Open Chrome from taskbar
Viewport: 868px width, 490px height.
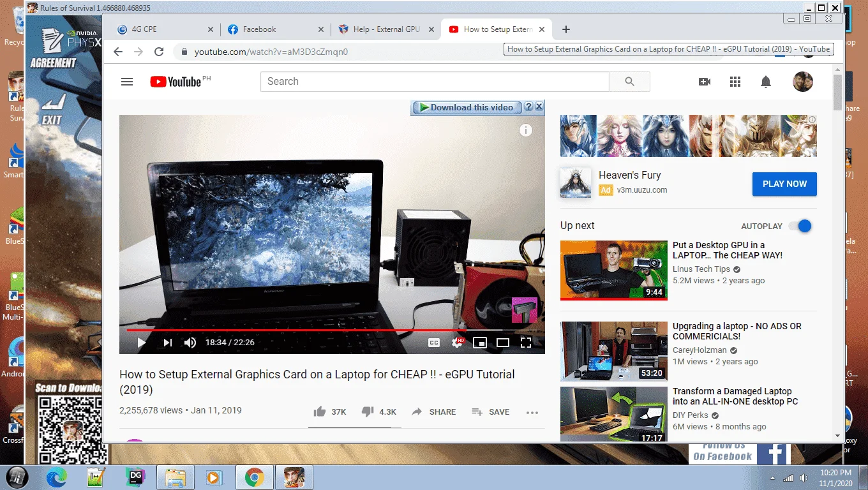click(254, 477)
